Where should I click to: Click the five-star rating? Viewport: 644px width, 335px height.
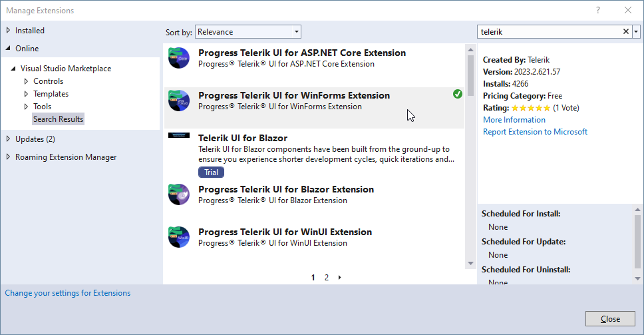tap(531, 108)
